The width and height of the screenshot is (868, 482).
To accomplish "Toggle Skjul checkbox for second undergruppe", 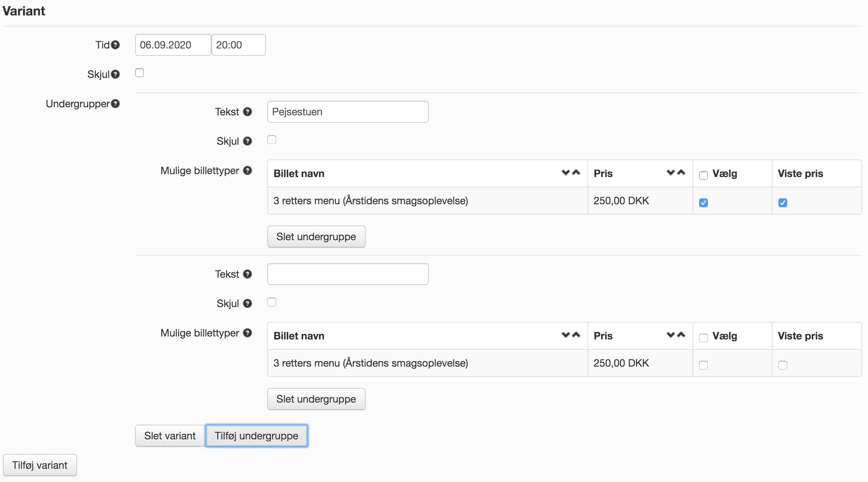I will click(272, 302).
